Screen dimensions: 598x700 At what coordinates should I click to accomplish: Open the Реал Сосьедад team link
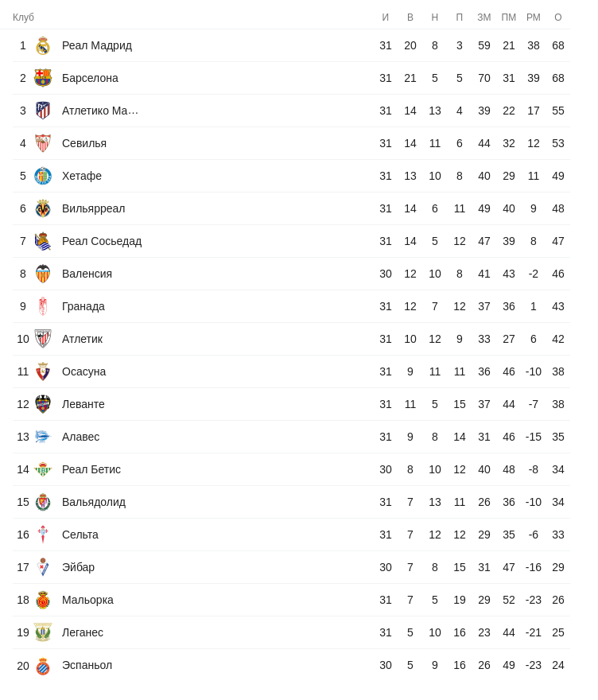[102, 241]
